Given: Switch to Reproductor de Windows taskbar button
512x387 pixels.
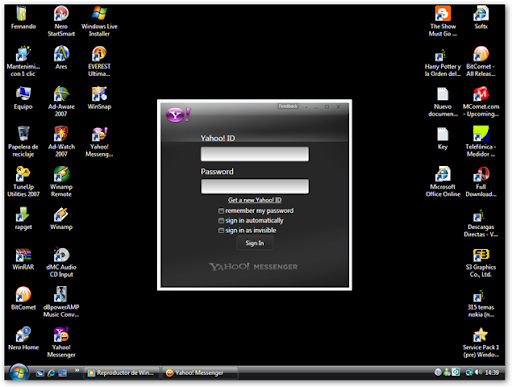Looking at the screenshot, I should (x=121, y=373).
